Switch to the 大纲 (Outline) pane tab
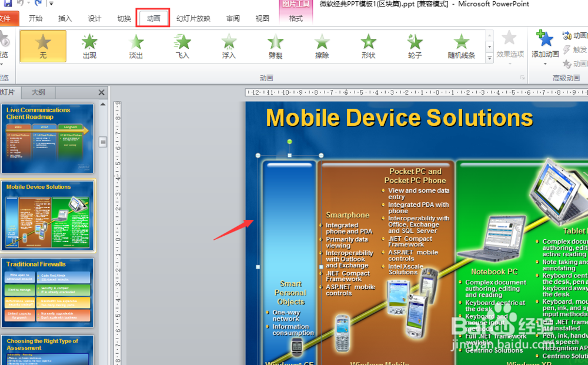588x365 pixels. pyautogui.click(x=38, y=92)
